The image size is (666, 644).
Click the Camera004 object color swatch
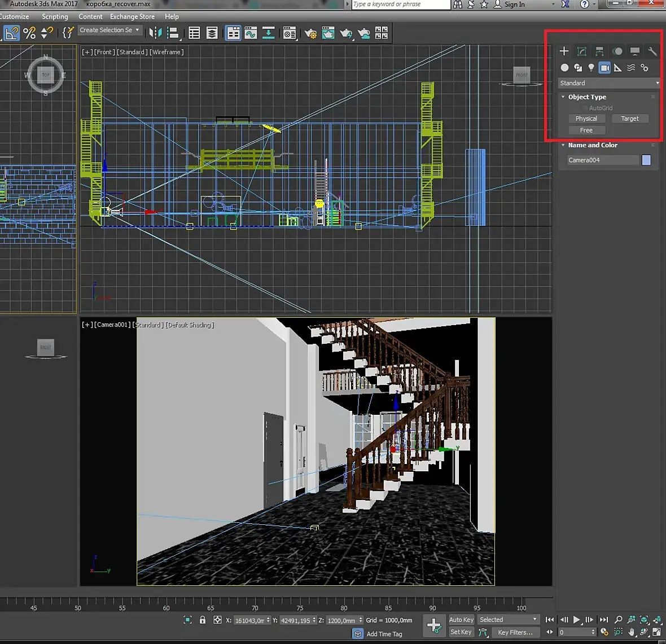pyautogui.click(x=646, y=160)
